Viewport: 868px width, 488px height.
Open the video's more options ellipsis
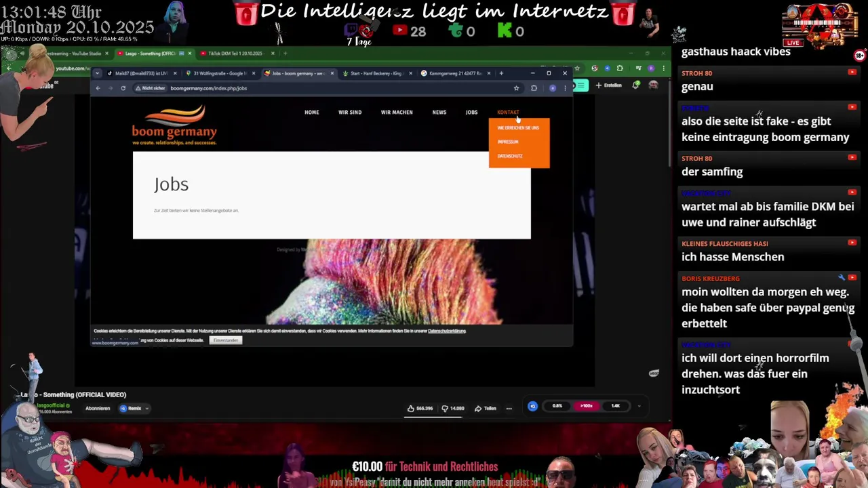pos(509,409)
